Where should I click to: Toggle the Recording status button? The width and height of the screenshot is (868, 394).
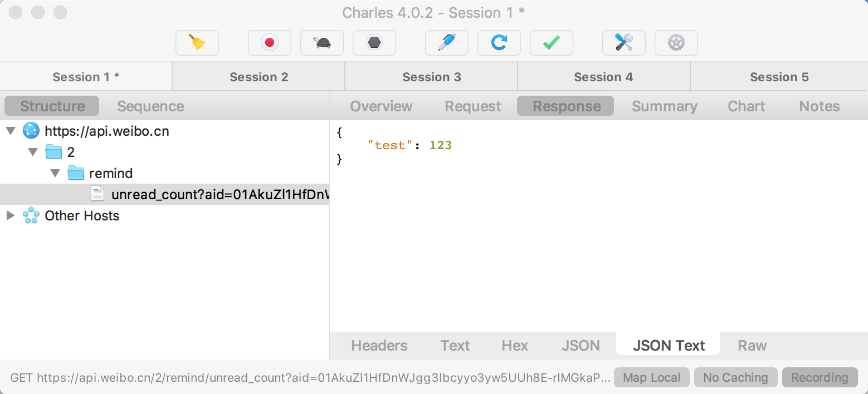coord(820,377)
